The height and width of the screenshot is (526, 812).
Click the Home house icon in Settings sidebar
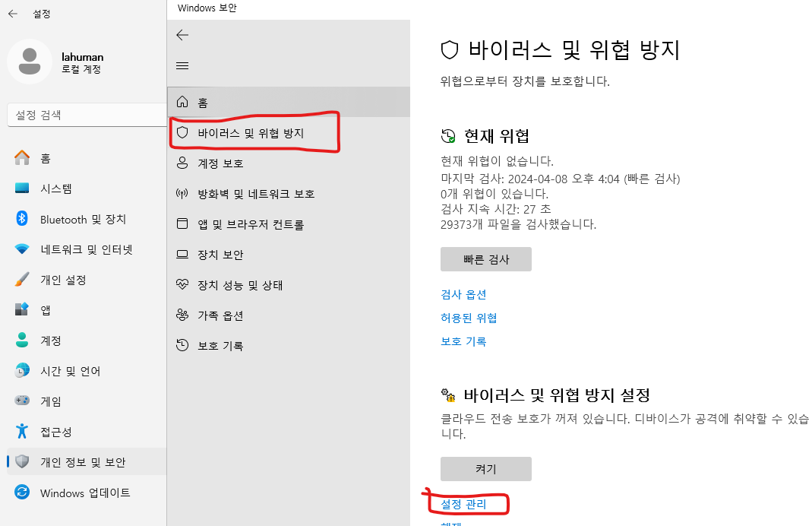coord(22,157)
